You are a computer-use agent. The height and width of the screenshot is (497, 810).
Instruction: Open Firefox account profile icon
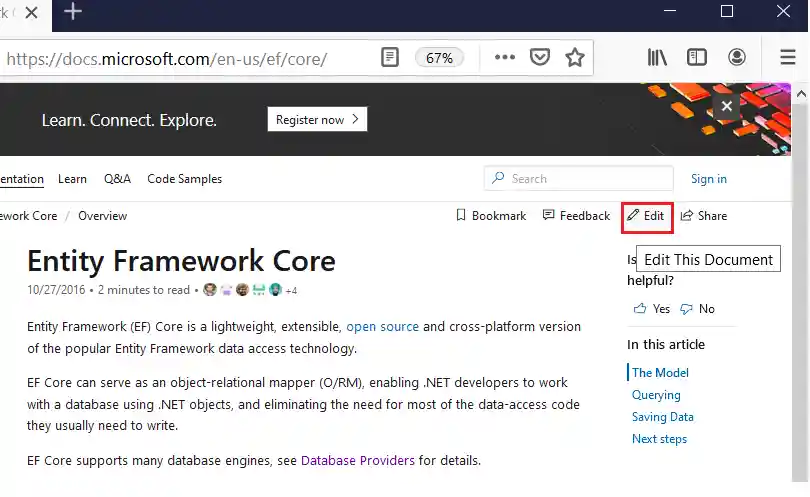pyautogui.click(x=737, y=58)
